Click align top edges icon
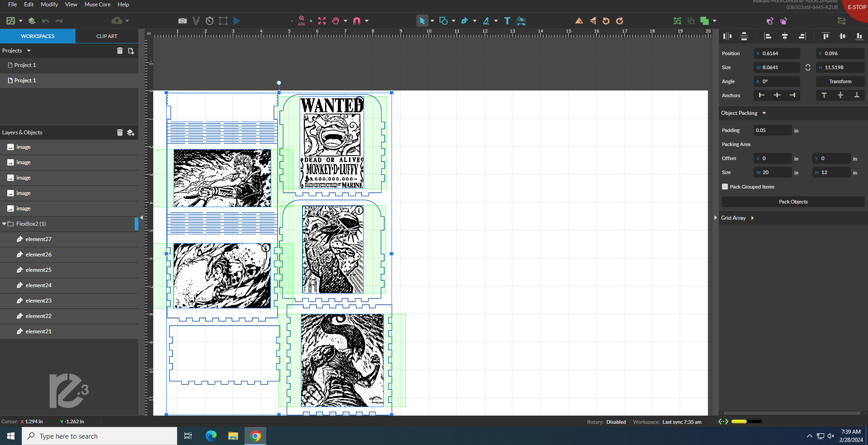Viewport: 868px width, 445px height. [x=826, y=36]
